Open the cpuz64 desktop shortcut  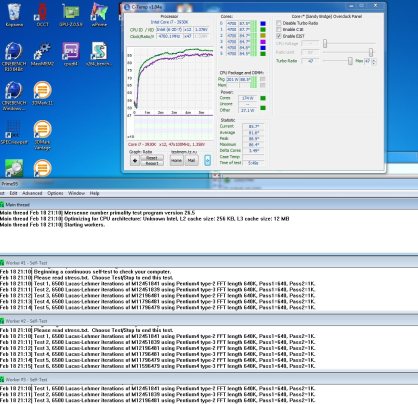pyautogui.click(x=71, y=54)
